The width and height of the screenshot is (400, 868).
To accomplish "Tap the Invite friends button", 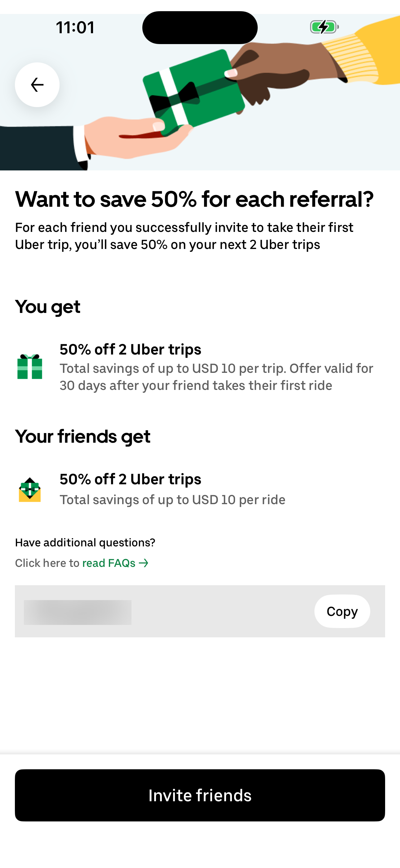I will click(x=200, y=795).
